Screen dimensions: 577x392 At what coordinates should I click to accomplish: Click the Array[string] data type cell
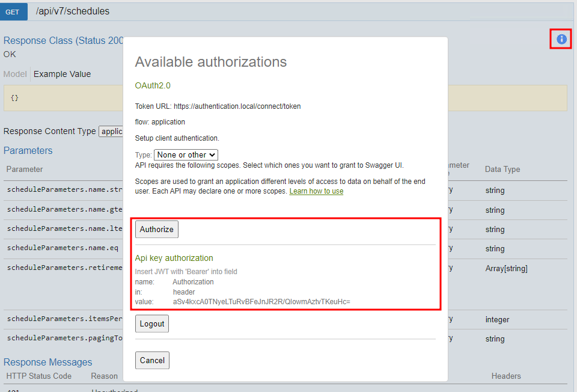(506, 269)
